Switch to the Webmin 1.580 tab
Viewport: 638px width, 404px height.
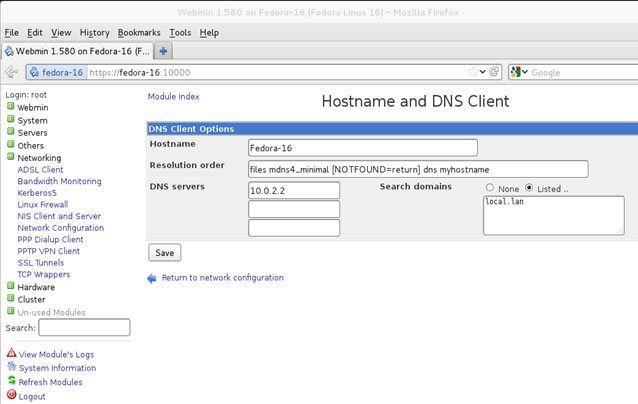[x=78, y=51]
